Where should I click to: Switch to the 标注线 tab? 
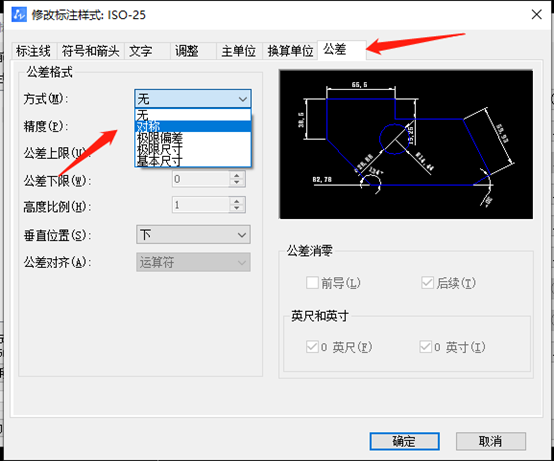[33, 51]
